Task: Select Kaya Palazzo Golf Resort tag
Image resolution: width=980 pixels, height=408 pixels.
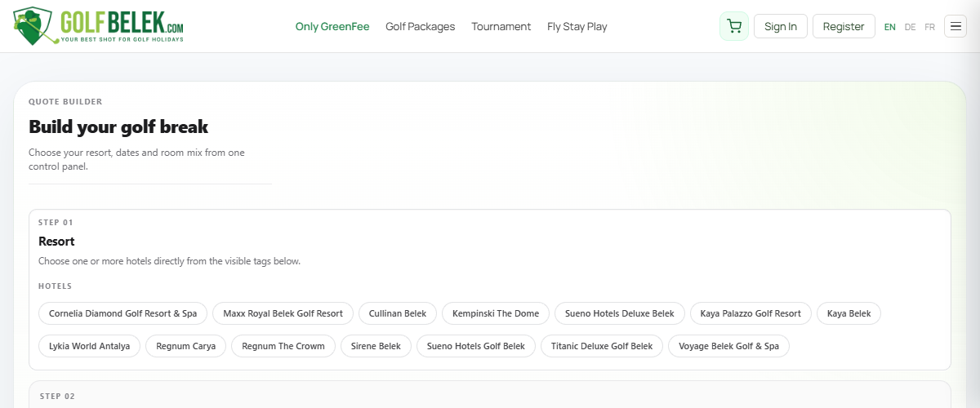Action: tap(751, 313)
